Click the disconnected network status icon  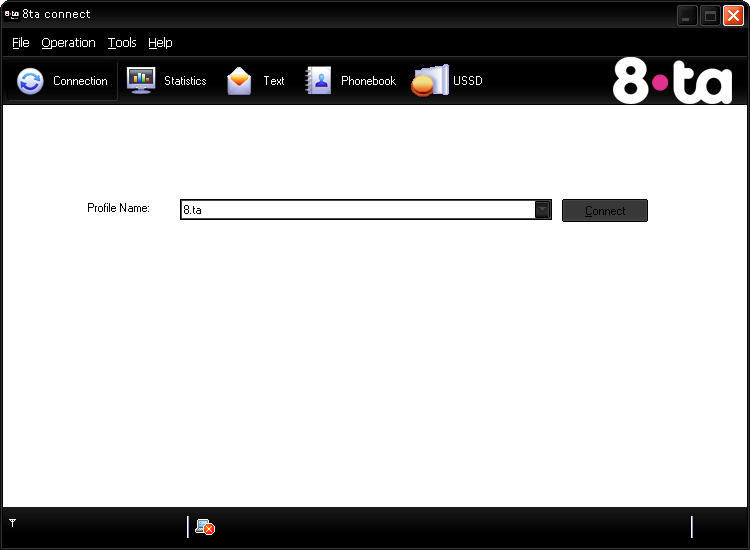205,527
